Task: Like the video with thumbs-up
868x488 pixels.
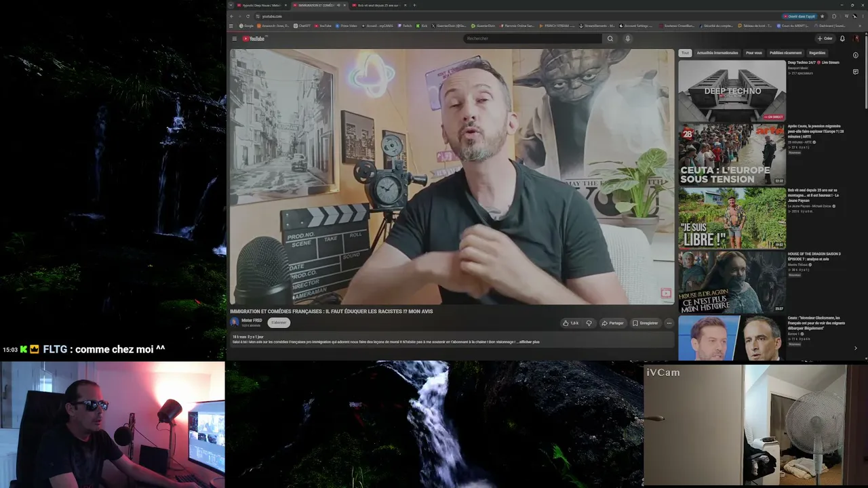Action: 570,323
